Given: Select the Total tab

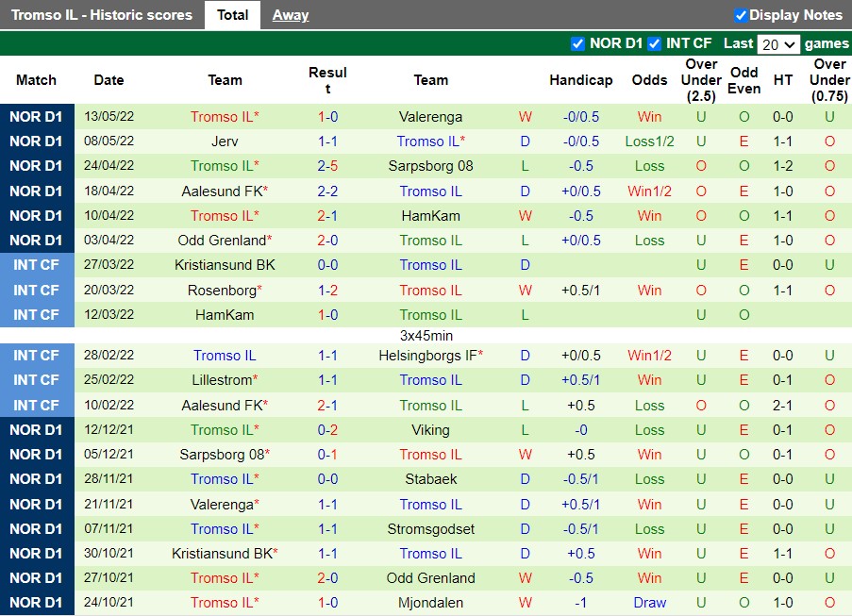Looking at the screenshot, I should (232, 15).
